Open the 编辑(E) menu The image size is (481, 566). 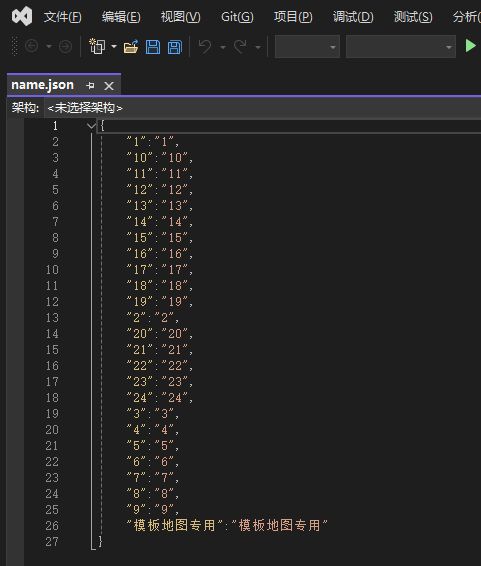pos(121,17)
